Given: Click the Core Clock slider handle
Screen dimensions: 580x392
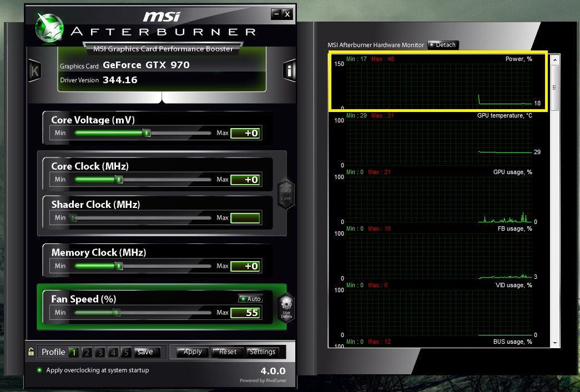Looking at the screenshot, I should (x=119, y=179).
